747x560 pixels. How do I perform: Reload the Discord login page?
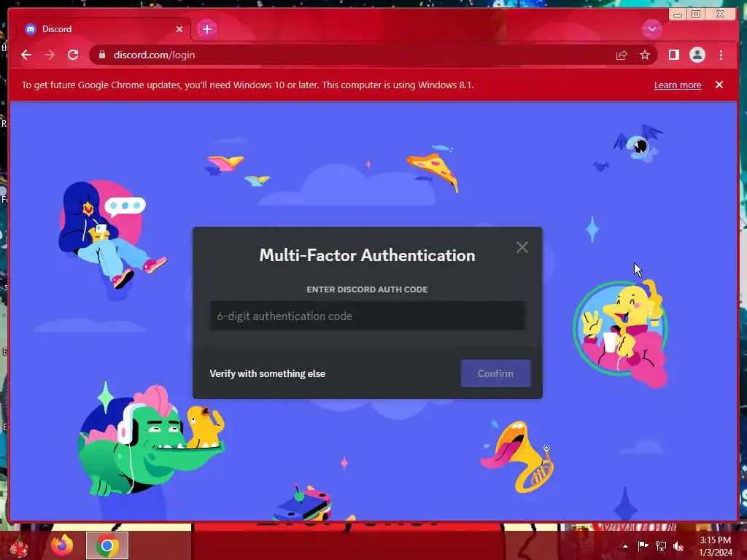tap(73, 55)
